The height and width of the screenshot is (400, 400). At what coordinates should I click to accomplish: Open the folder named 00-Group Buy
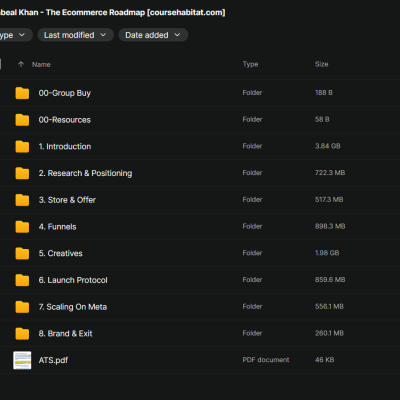tap(65, 93)
